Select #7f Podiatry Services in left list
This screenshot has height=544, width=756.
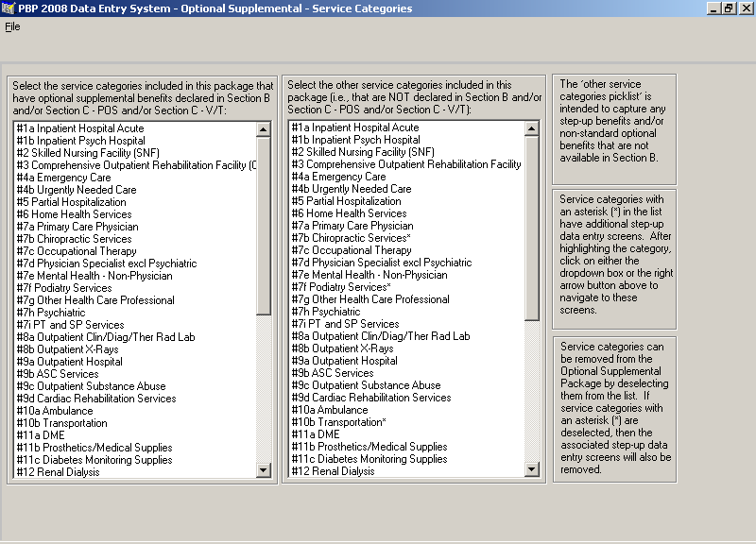tap(135, 288)
